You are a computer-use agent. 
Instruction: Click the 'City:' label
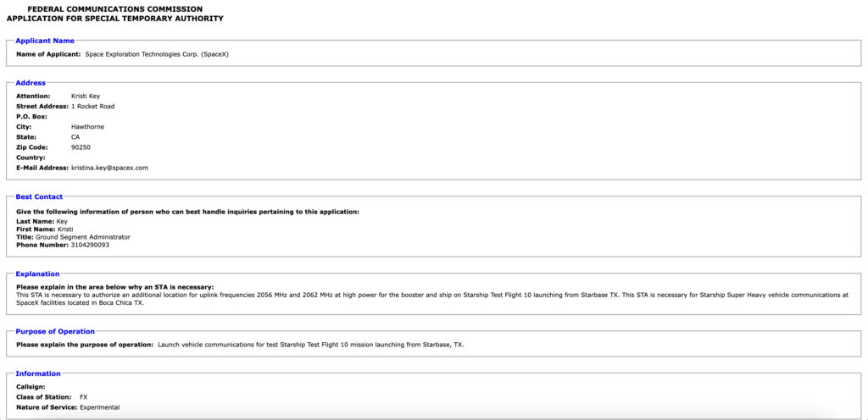[24, 126]
